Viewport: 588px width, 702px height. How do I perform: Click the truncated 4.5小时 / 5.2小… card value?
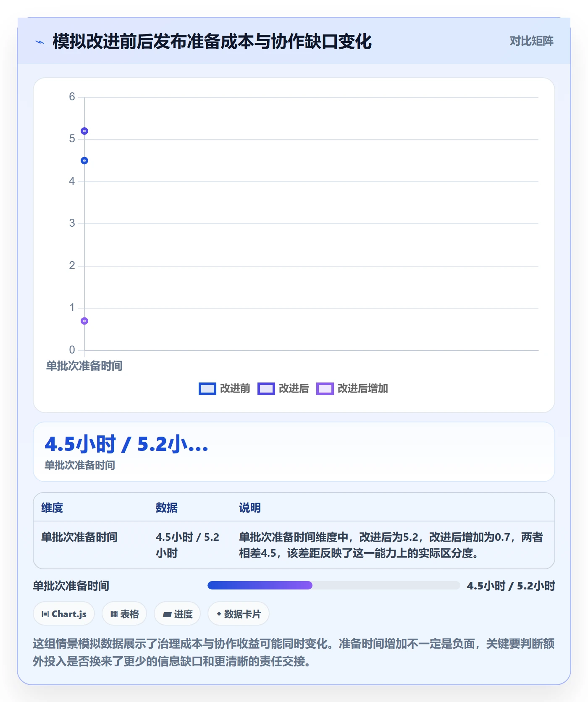tap(126, 444)
